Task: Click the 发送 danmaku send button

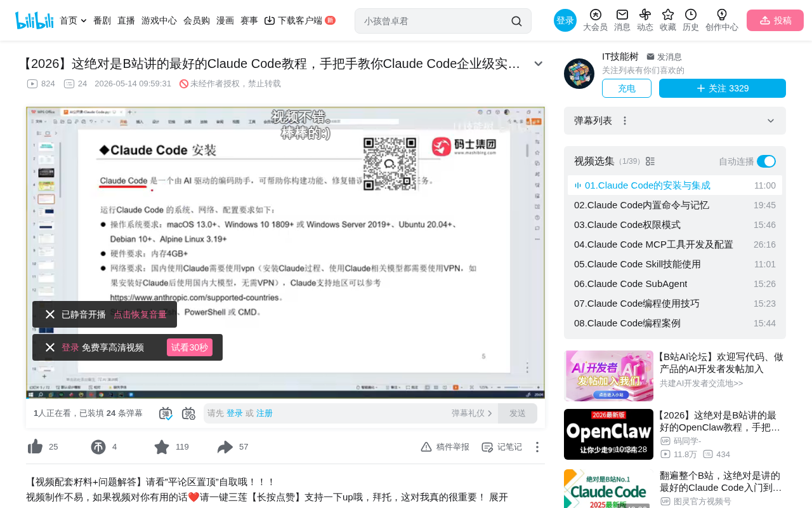Action: pos(518,413)
